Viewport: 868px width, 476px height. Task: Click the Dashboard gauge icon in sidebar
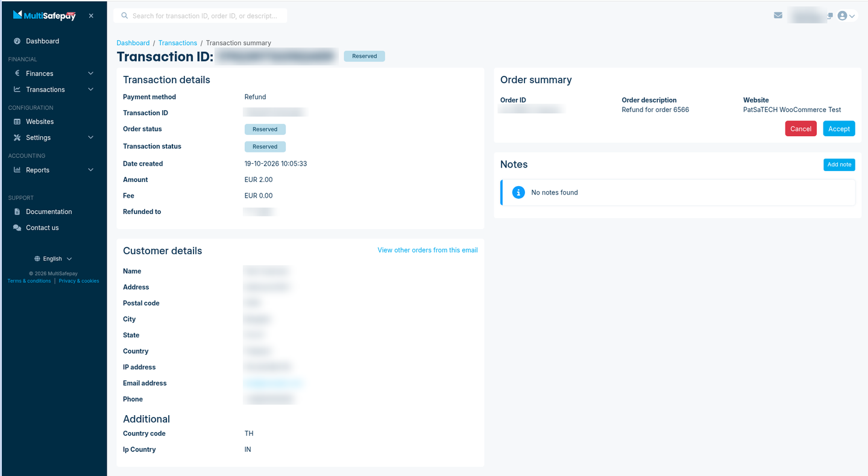click(x=17, y=41)
